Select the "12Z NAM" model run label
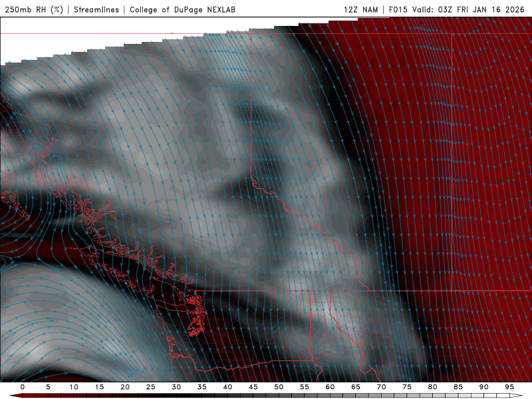 coord(360,9)
